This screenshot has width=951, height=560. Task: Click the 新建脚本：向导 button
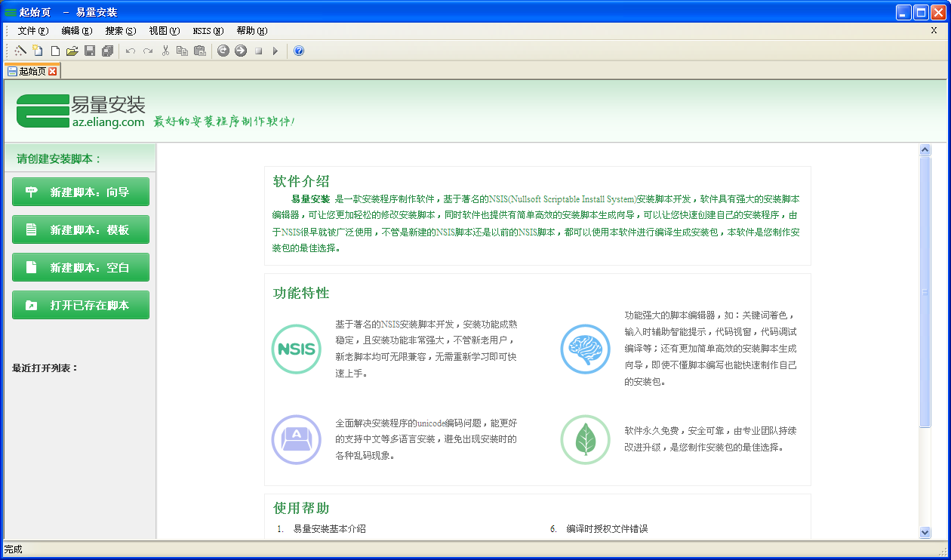tap(81, 192)
